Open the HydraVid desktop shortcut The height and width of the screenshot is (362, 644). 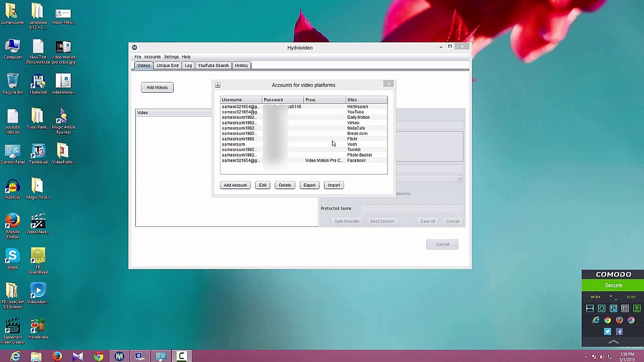[x=38, y=84]
